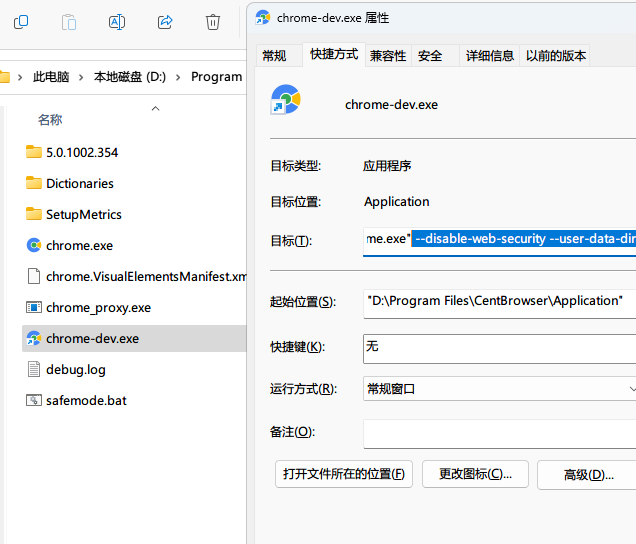This screenshot has height=544, width=636.
Task: Select the SetupMetrics folder name
Action: [x=84, y=215]
